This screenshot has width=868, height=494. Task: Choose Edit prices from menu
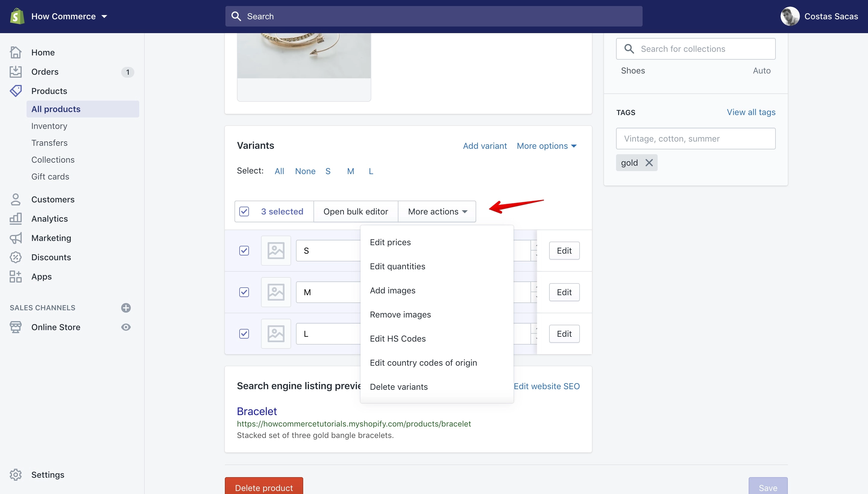pos(436,242)
